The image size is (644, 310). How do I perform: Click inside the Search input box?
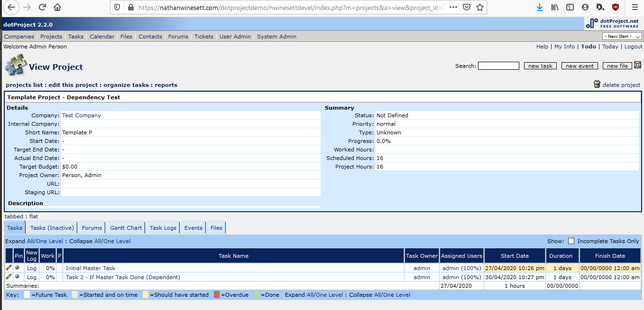tap(498, 66)
